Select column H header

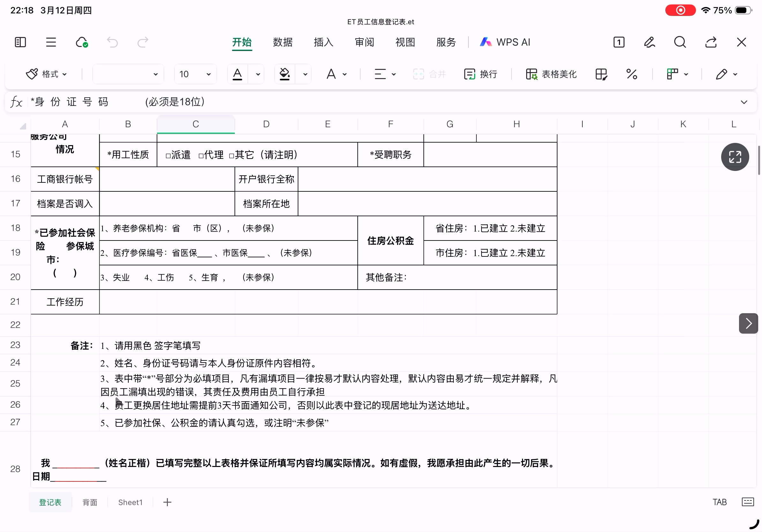516,124
